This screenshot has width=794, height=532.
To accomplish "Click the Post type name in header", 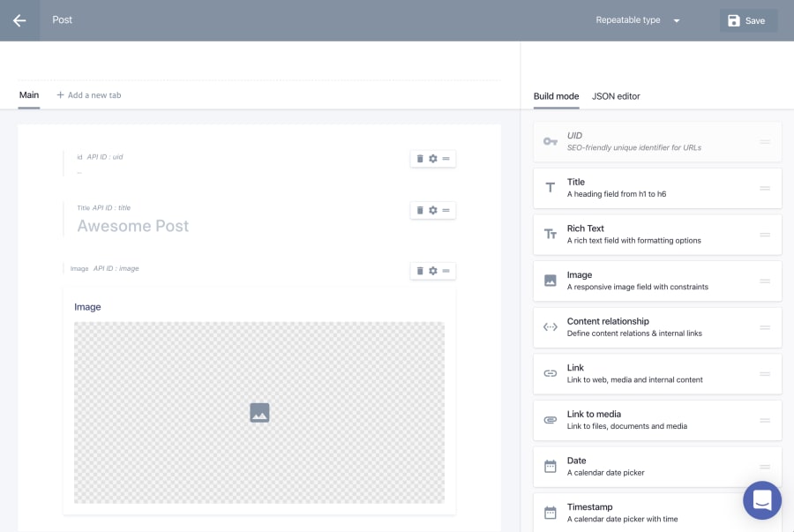I will coord(63,19).
